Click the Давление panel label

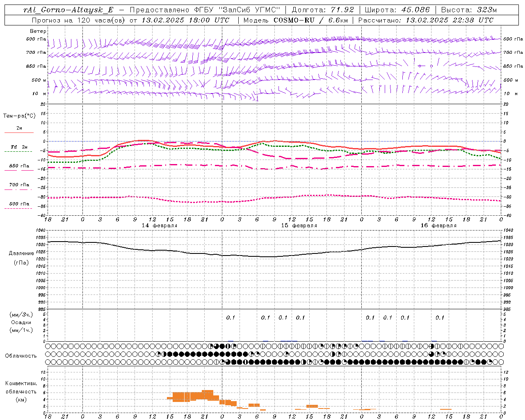(x=21, y=253)
